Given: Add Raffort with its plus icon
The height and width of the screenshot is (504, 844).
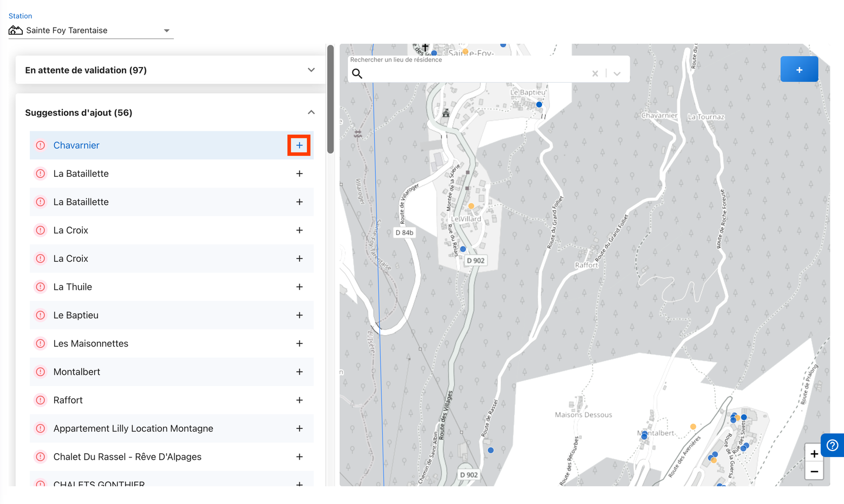Looking at the screenshot, I should (299, 400).
